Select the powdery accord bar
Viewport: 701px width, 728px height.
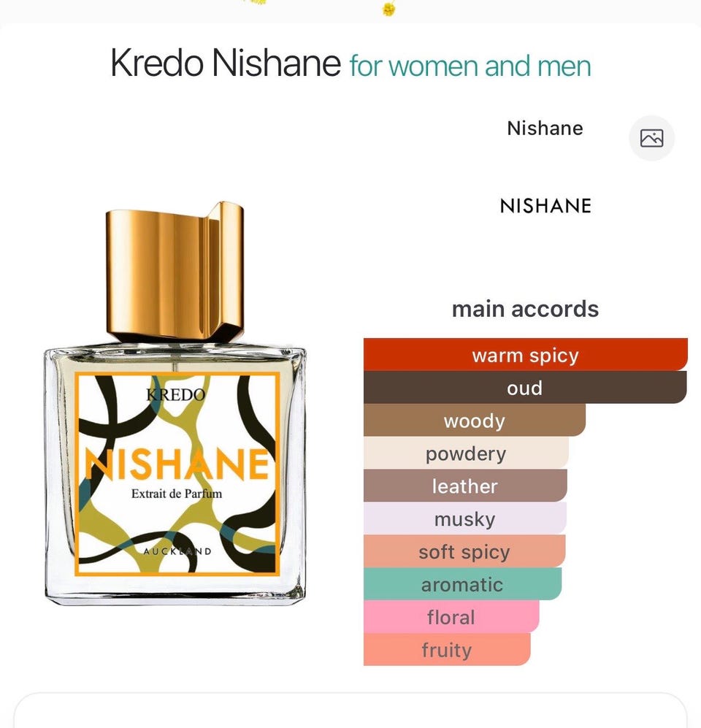point(466,453)
